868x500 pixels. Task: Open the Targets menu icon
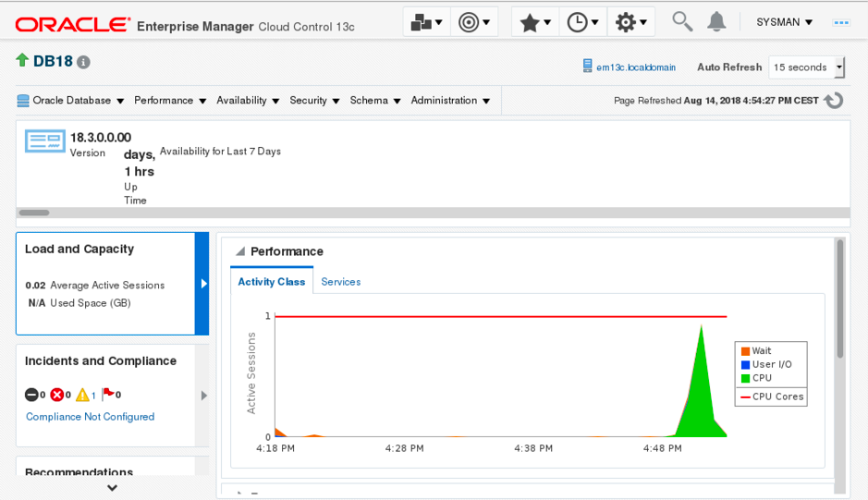[x=474, y=22]
